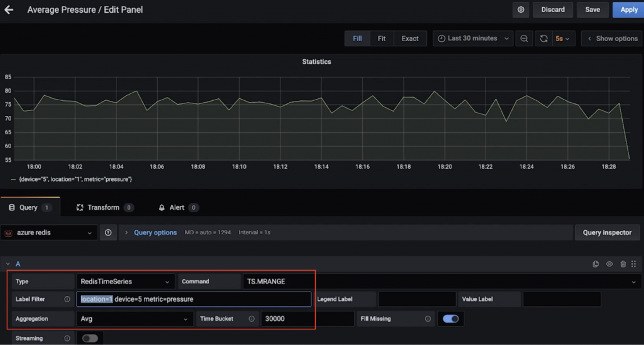Delete query A with the trash icon
This screenshot has width=644, height=345.
coord(623,264)
